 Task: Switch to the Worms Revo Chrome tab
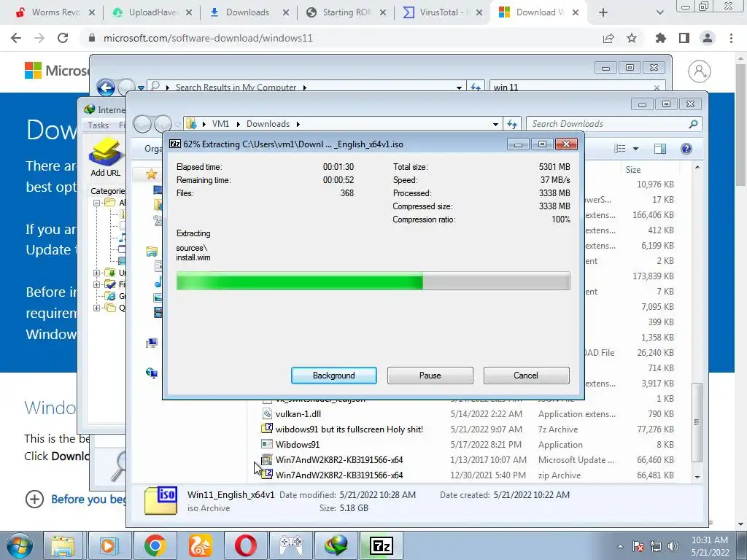pyautogui.click(x=55, y=12)
